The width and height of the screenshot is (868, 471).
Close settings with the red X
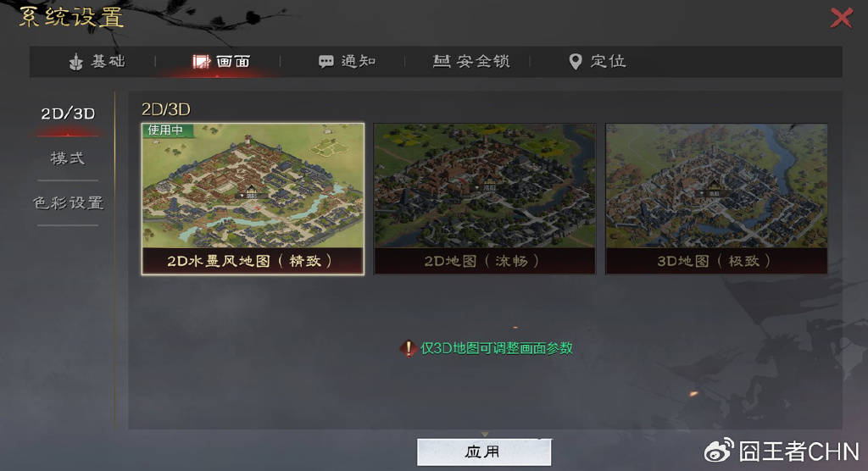[841, 18]
